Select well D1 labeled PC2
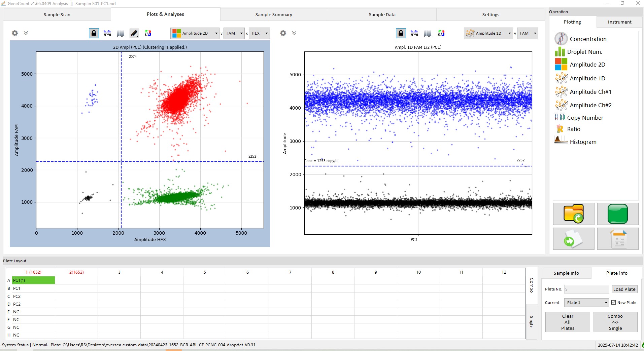Image resolution: width=644 pixels, height=351 pixels. [33, 304]
